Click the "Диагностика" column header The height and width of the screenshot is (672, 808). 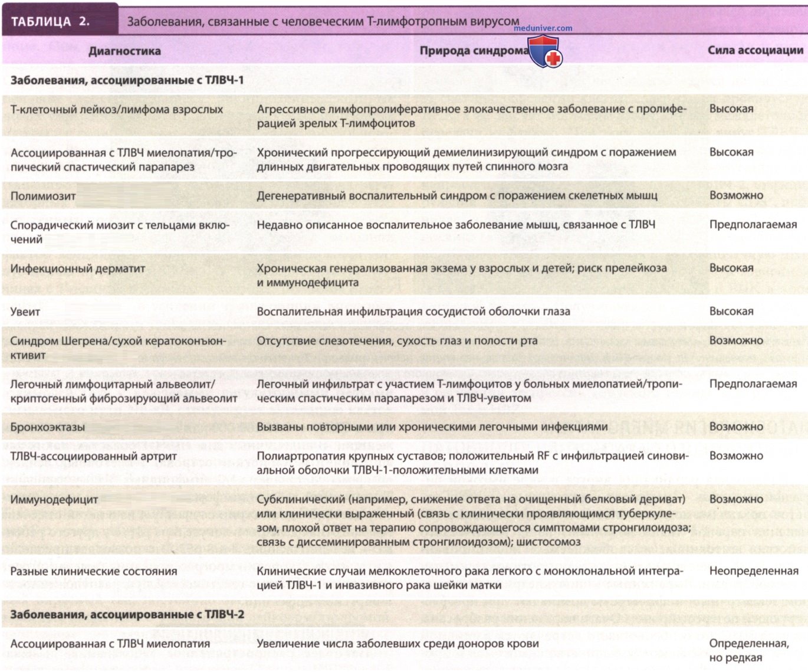tap(124, 51)
